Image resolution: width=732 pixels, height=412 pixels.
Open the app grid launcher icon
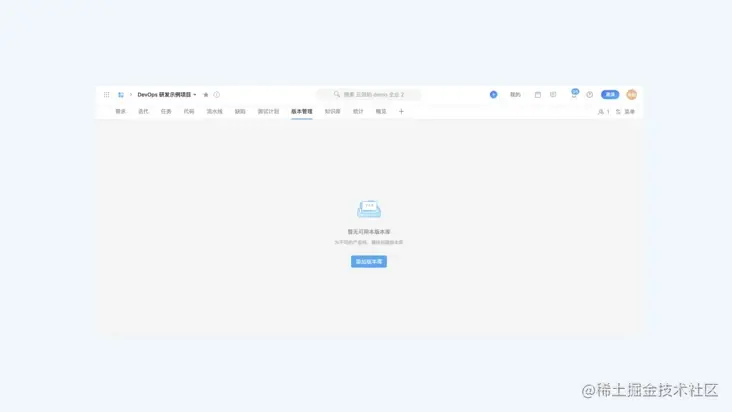pyautogui.click(x=106, y=95)
